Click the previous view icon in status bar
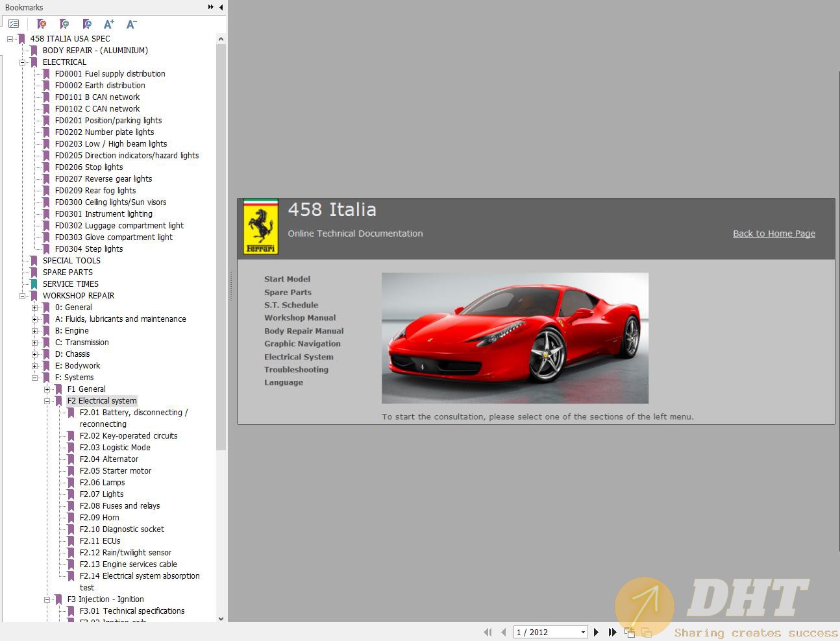This screenshot has height=641, width=840. click(630, 632)
